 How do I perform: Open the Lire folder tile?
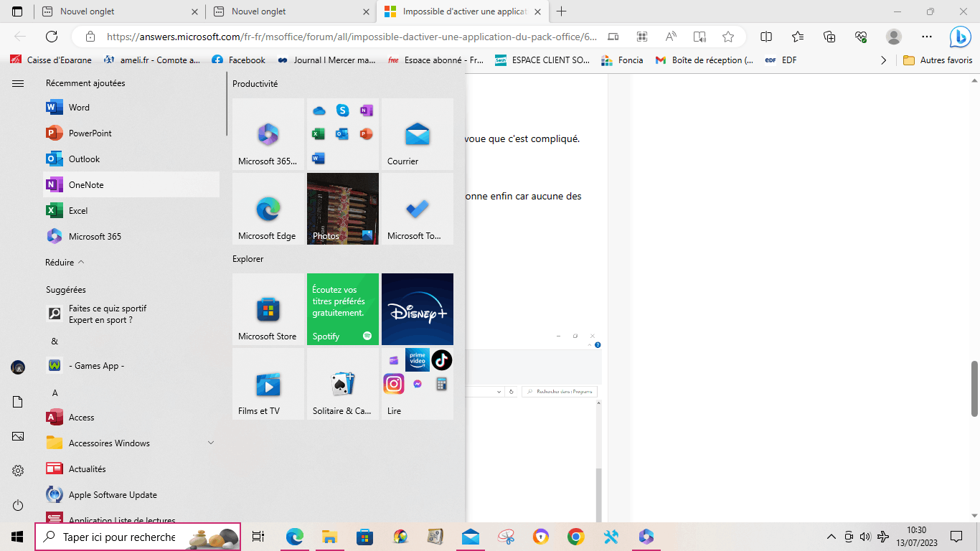[418, 384]
